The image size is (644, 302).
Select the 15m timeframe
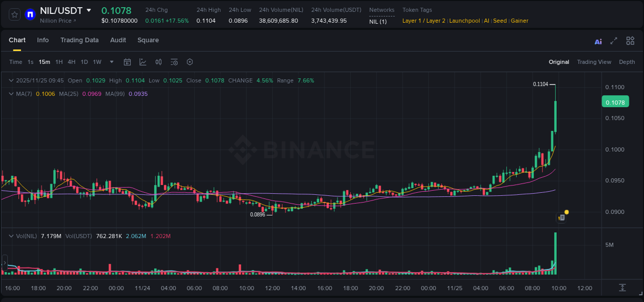click(x=44, y=62)
